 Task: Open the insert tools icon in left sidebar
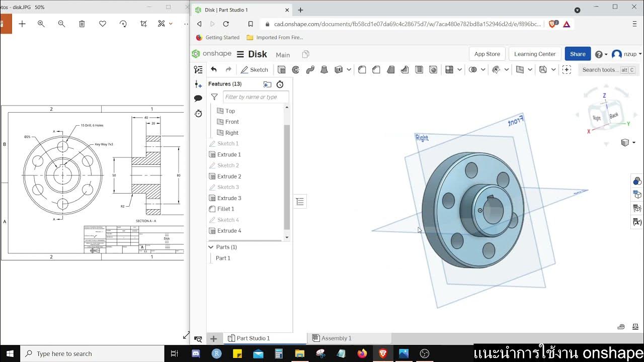coord(198,84)
